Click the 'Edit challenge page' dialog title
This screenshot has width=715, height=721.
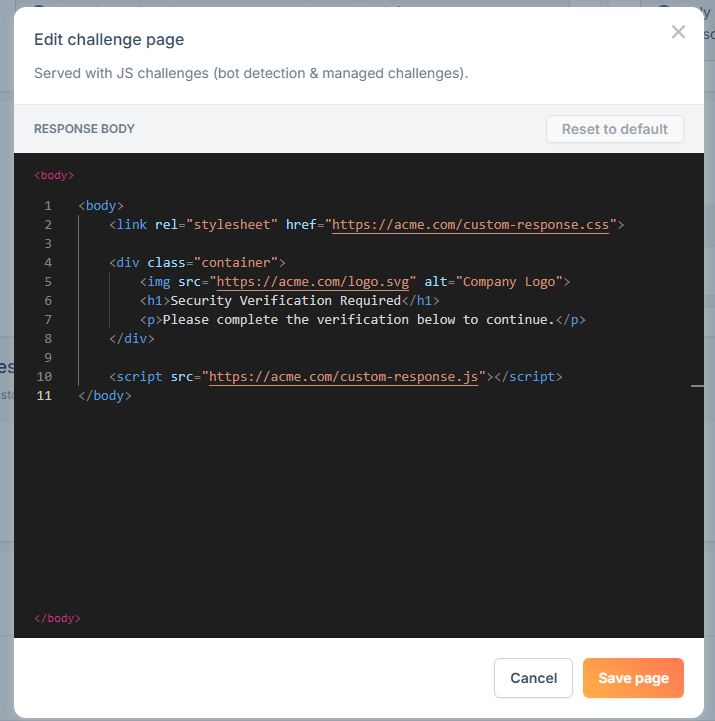(x=109, y=40)
